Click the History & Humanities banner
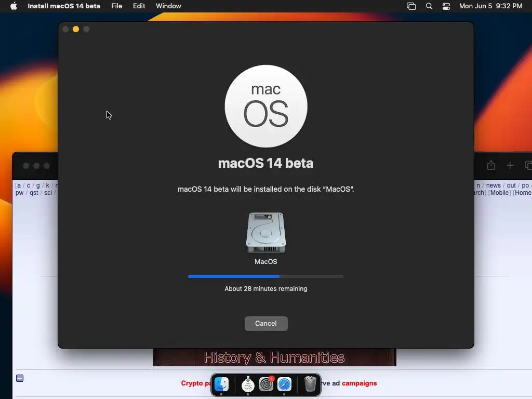Image resolution: width=532 pixels, height=399 pixels. coord(274,357)
